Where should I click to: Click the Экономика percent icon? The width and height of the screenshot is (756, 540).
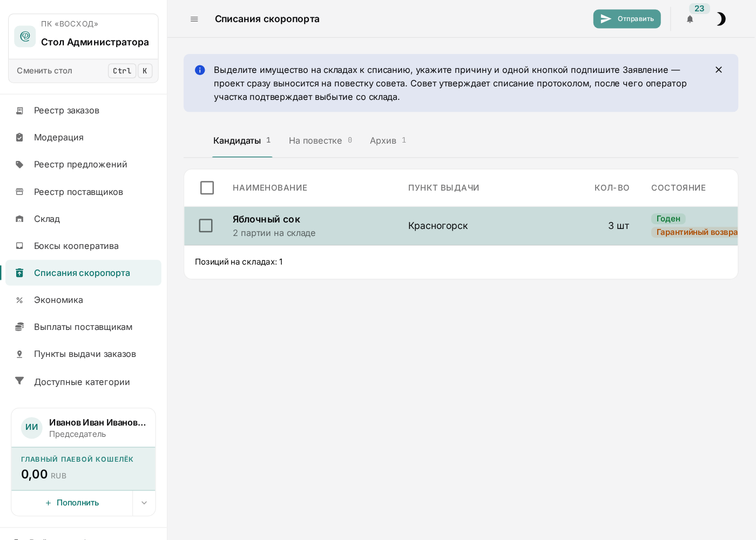[x=19, y=300]
